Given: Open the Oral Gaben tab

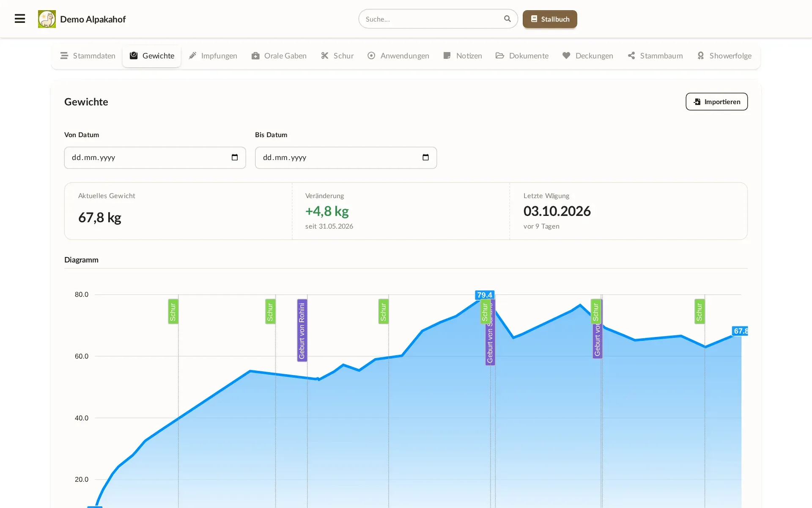Looking at the screenshot, I should click(279, 56).
